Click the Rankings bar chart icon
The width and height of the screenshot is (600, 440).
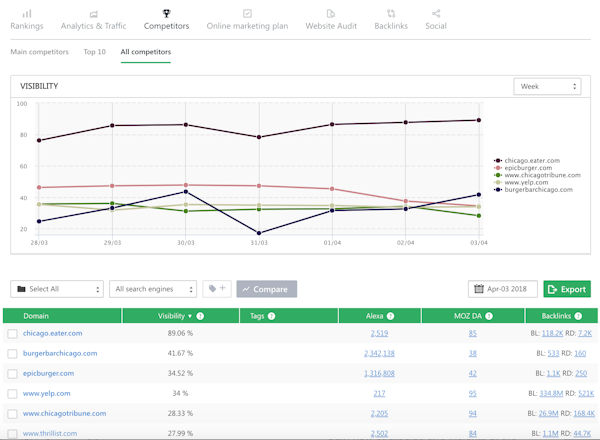(27, 13)
